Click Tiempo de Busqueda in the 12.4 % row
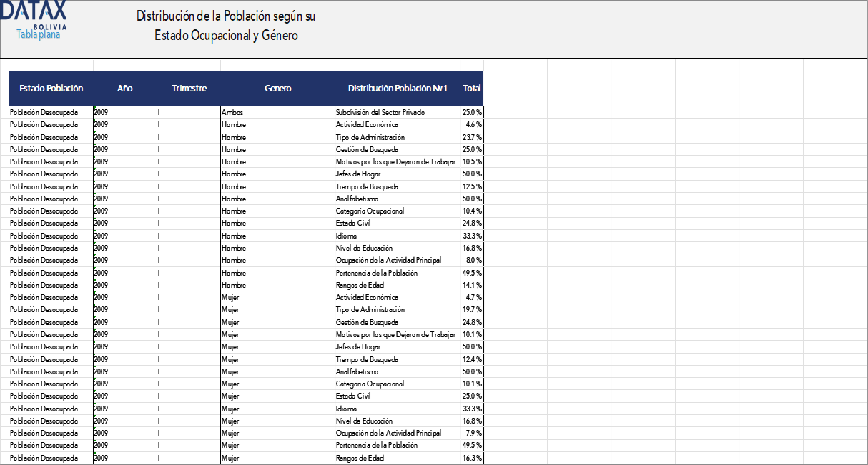Image resolution: width=868 pixels, height=465 pixels. pyautogui.click(x=398, y=359)
